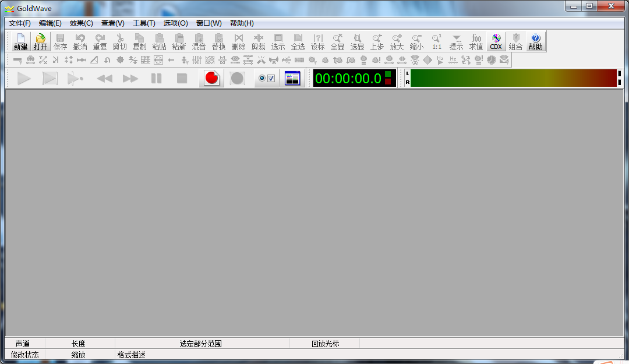Click the L/R volume level meter
This screenshot has height=364, width=629.
pyautogui.click(x=513, y=78)
